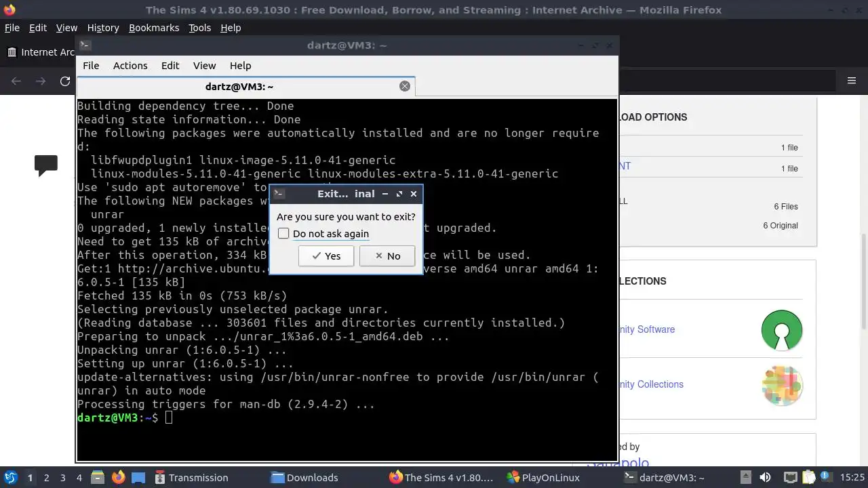Launch file manager from taskbar quick launch

[x=97, y=478]
